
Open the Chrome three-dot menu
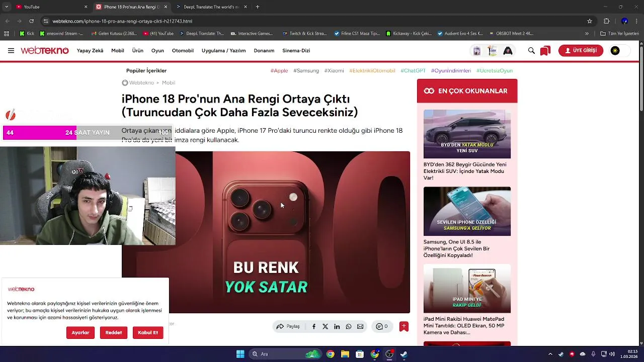click(637, 21)
